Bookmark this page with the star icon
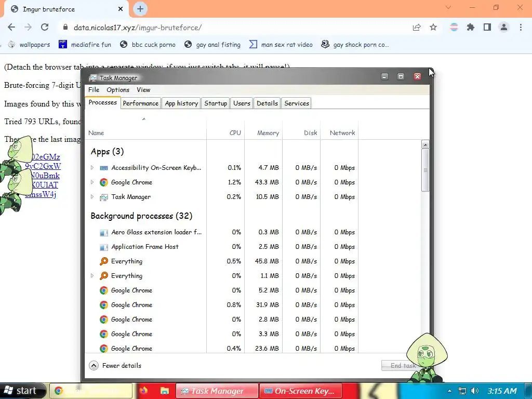 click(433, 28)
